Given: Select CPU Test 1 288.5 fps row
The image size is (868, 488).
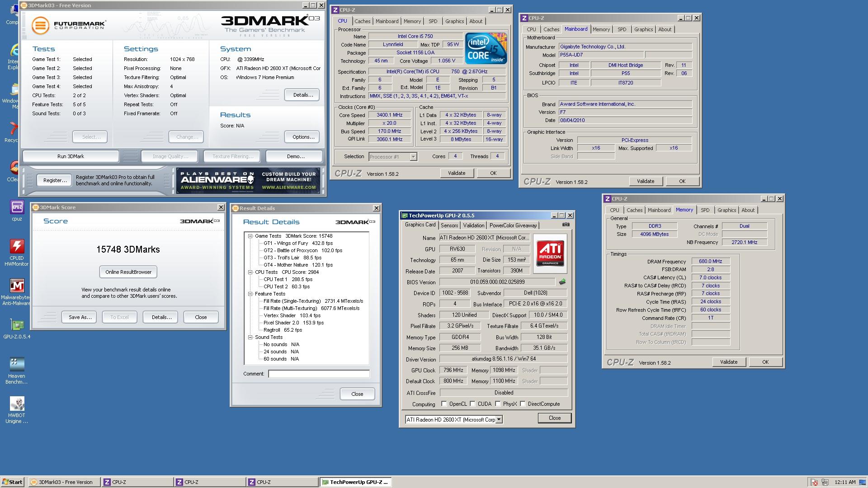Looking at the screenshot, I should [288, 279].
